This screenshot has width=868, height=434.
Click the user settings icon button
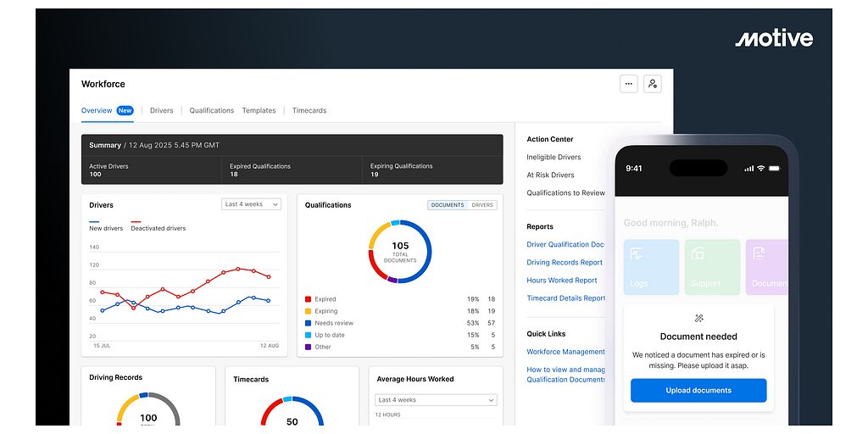pos(652,84)
